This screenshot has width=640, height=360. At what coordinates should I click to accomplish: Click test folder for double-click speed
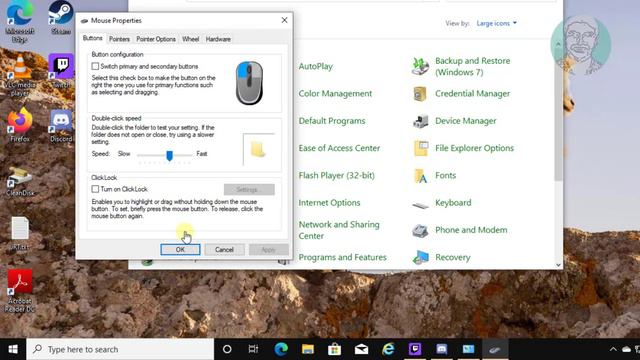click(258, 149)
